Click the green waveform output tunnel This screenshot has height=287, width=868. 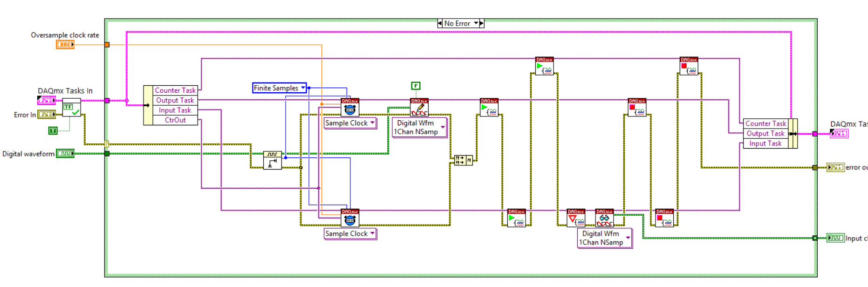coord(814,238)
